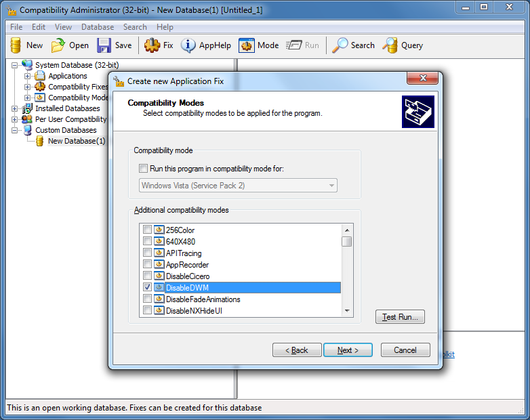Screen dimensions: 530x420
Task: Expand the Compatibility Modes tree node
Action: tap(27, 98)
